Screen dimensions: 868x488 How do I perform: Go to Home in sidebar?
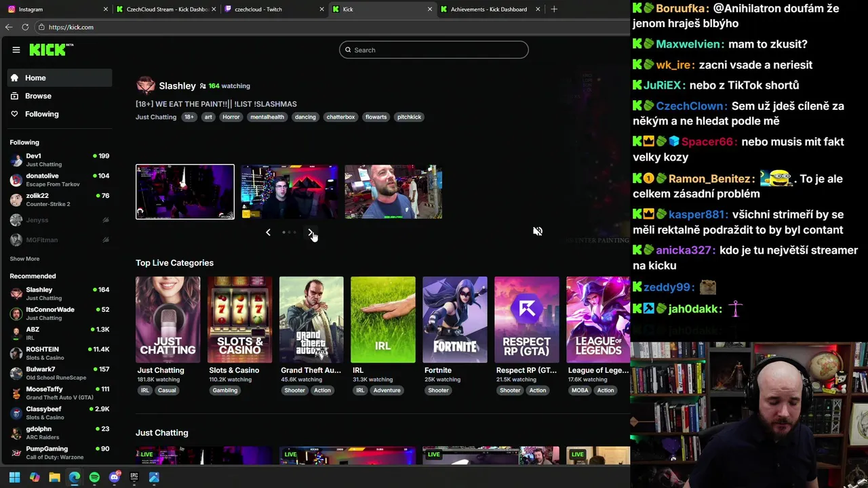pos(60,78)
